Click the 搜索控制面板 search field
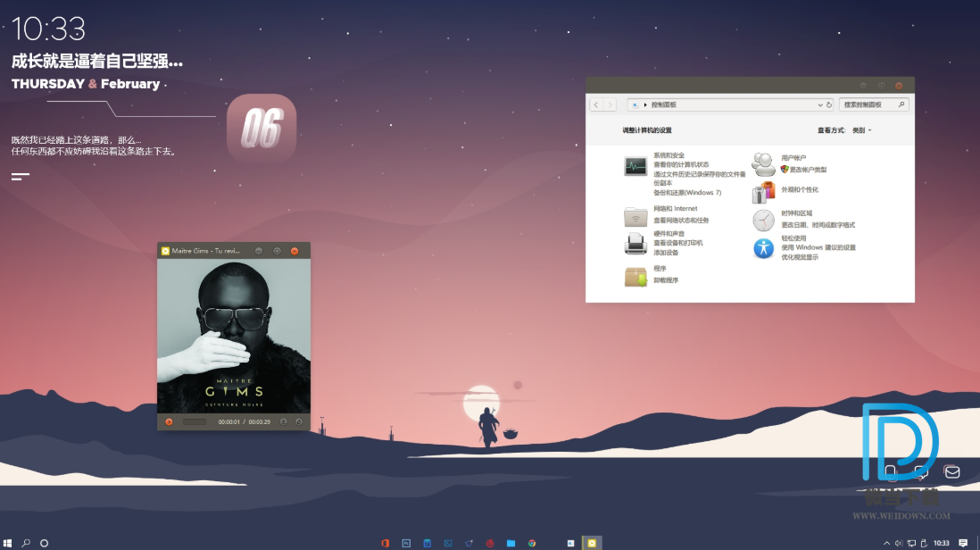Viewport: 980px width, 550px height. click(874, 105)
